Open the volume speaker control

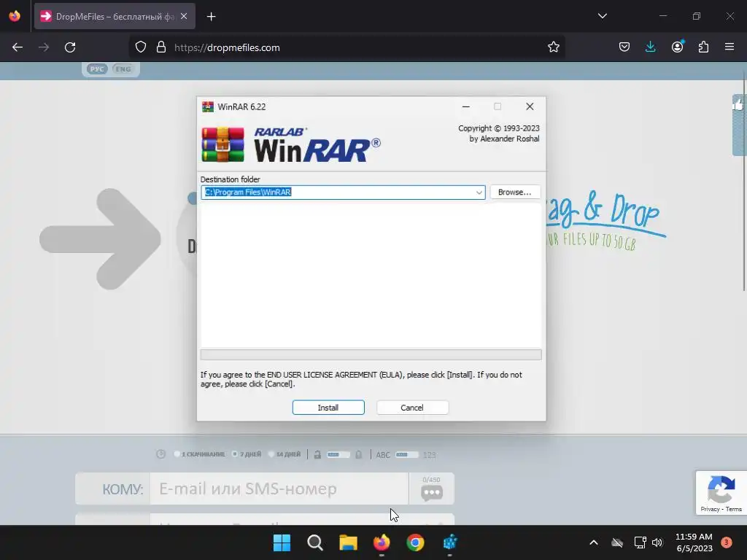point(657,542)
